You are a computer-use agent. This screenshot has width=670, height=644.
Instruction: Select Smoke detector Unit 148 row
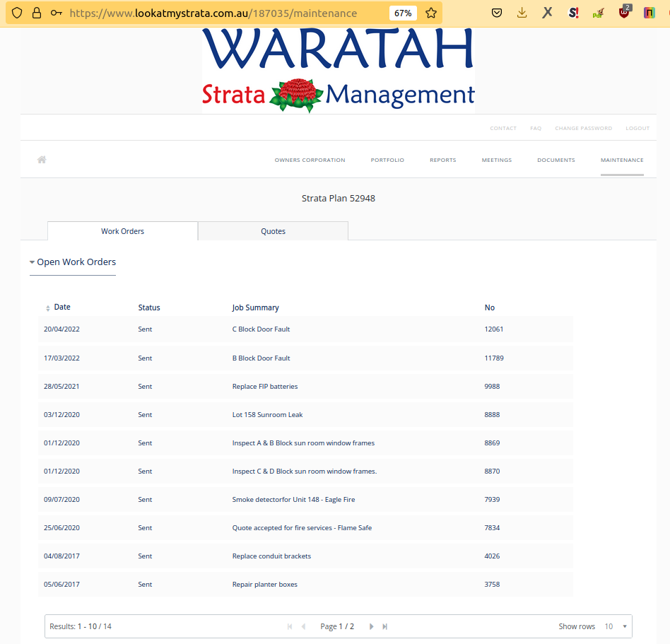[x=305, y=500]
